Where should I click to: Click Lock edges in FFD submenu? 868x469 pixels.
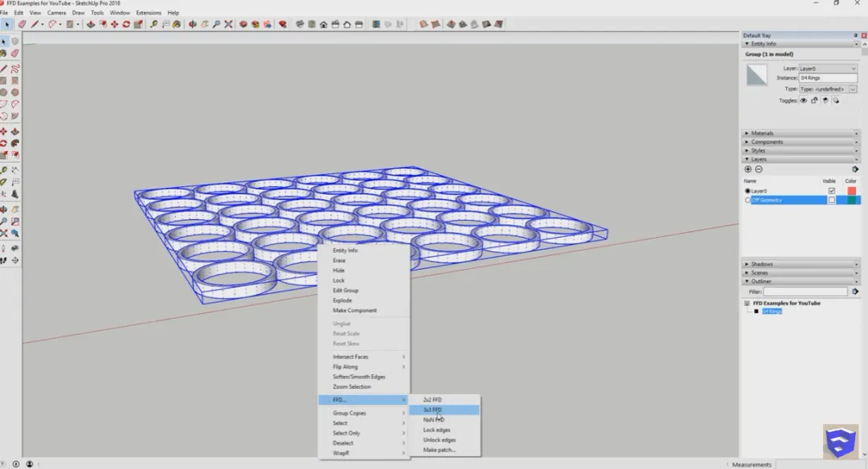coord(444,430)
